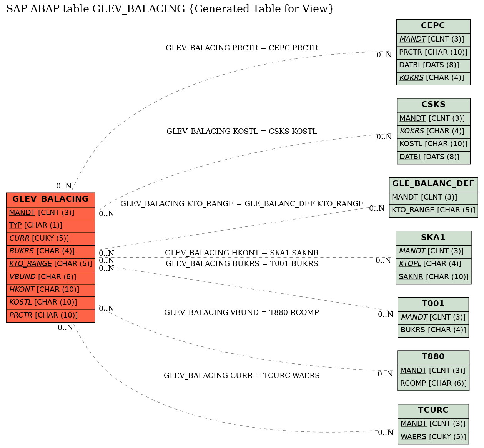
Task: Click the diagram title SAP ABAP table GLEV_BALACING
Action: [170, 9]
